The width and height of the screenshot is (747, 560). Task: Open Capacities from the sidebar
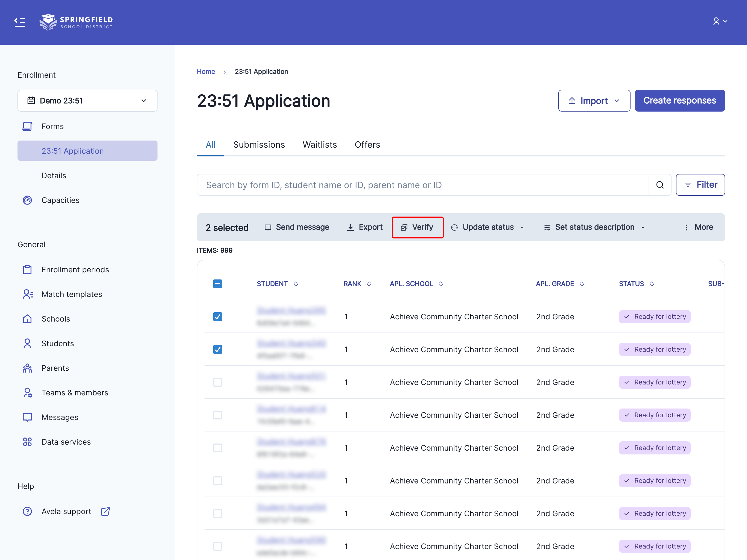(x=60, y=200)
